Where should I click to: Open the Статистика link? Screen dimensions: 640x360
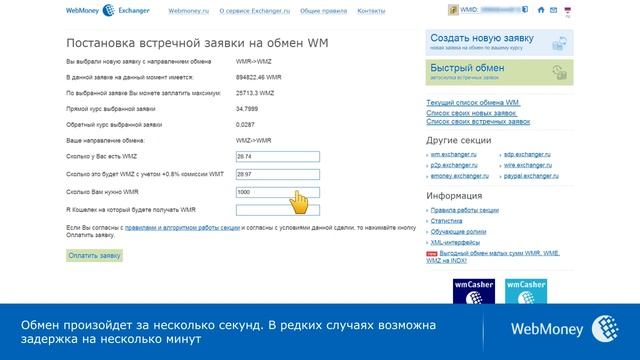point(447,221)
